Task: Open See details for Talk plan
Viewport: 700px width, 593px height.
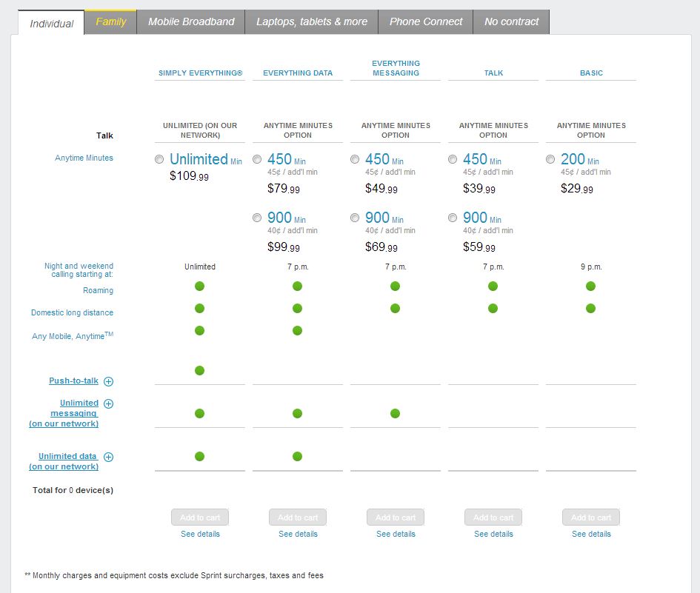Action: coord(493,534)
